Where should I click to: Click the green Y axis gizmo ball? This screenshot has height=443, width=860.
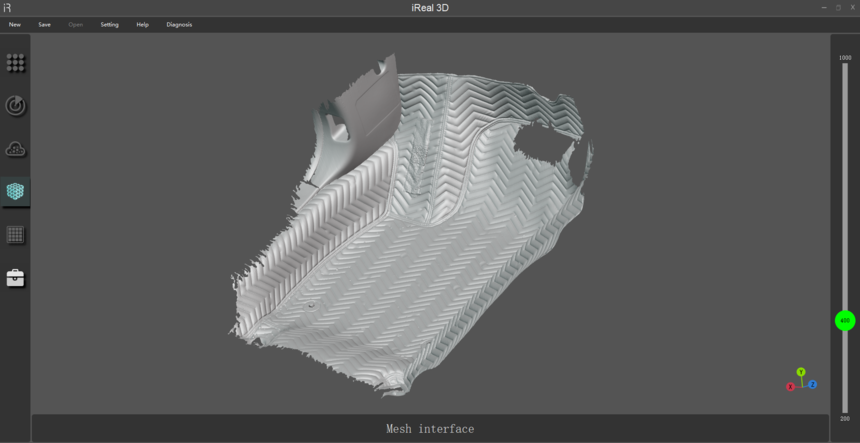click(801, 372)
